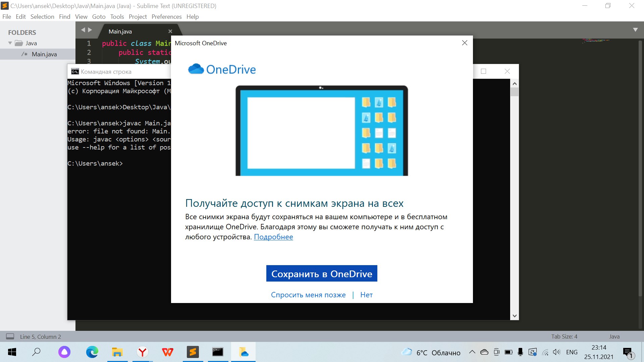
Task: Open Windows search from taskbar
Action: 36,352
